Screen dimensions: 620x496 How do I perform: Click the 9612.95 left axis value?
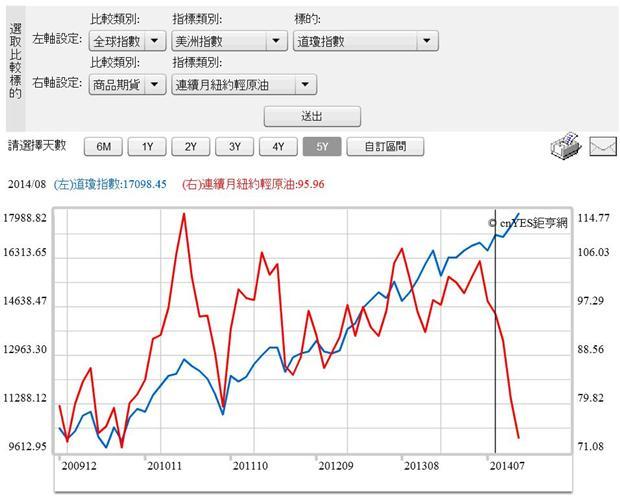(28, 447)
